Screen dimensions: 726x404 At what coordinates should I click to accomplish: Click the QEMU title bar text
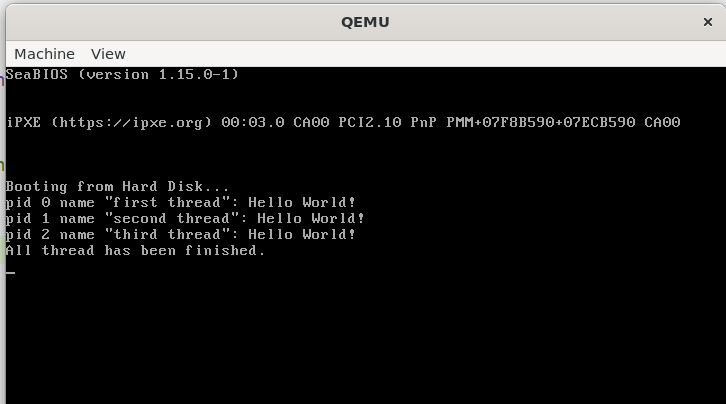365,22
